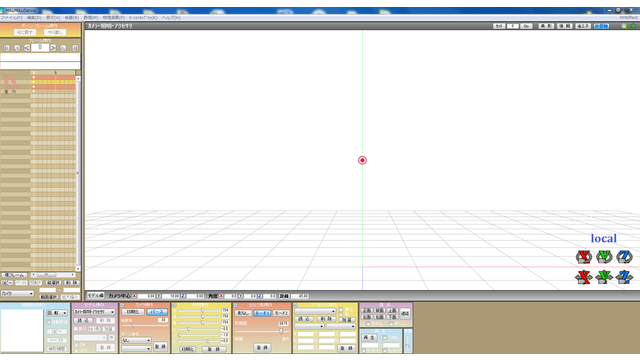Step forward one frame arrow
The width and height of the screenshot is (640, 360).
click(53, 48)
